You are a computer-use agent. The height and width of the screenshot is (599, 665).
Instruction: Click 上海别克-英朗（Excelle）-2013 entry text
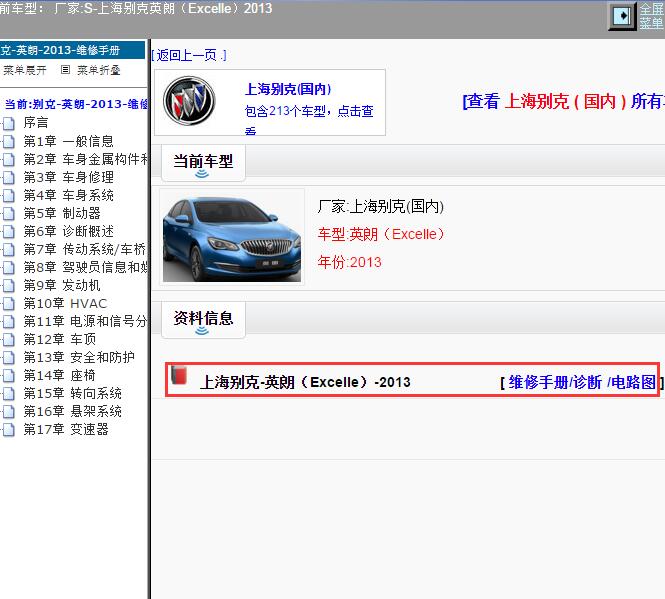[x=305, y=382]
